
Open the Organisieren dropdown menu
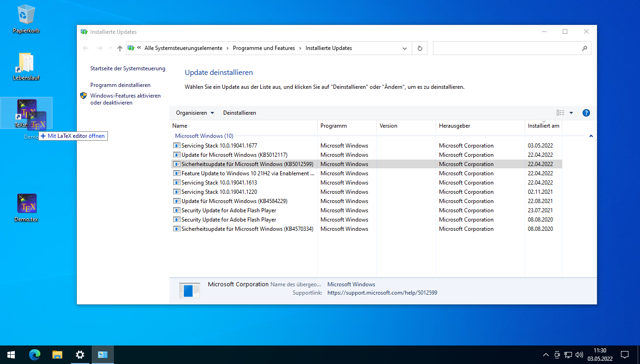195,113
